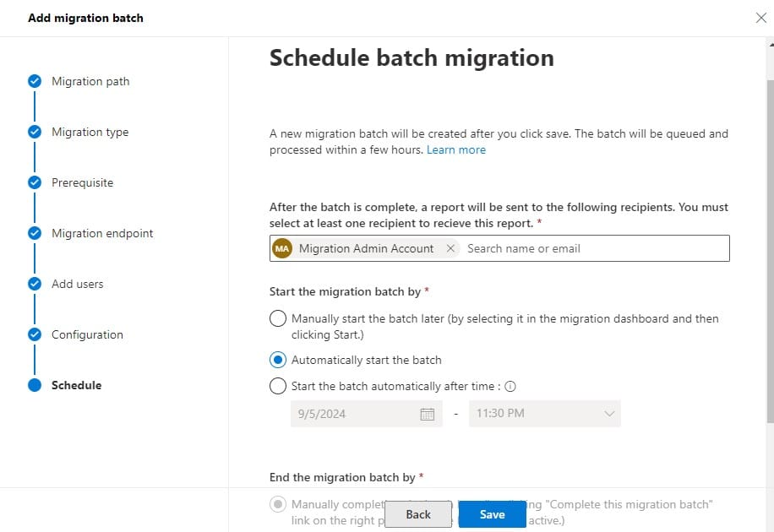Select manually start the batch later option
Screen dimensions: 774x532
[x=278, y=318]
